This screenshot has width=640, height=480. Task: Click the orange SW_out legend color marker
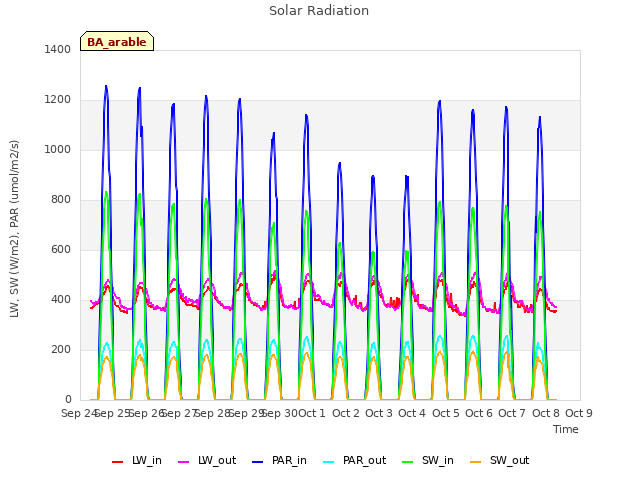pos(476,462)
